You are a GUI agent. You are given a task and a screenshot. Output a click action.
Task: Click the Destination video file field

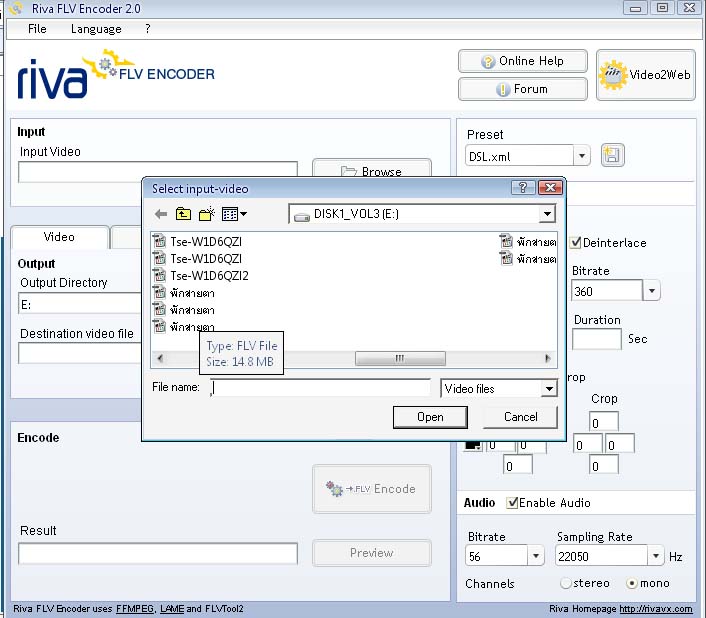(80, 353)
